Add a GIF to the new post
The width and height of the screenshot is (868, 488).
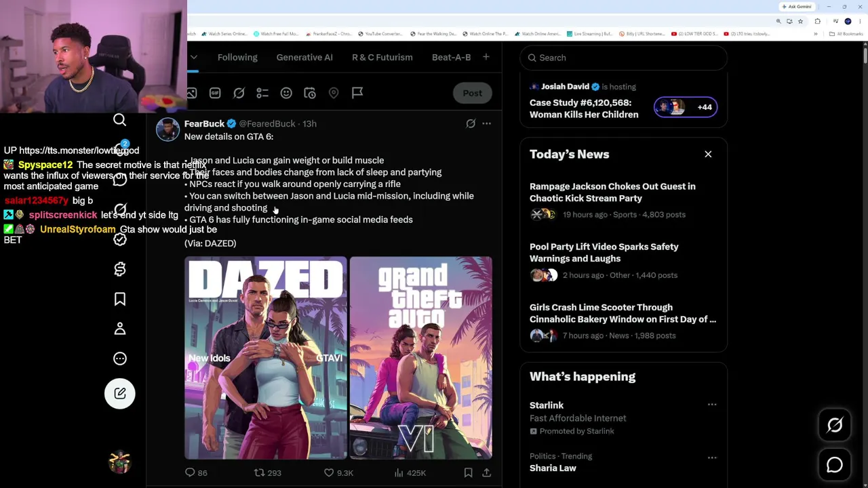coord(215,93)
